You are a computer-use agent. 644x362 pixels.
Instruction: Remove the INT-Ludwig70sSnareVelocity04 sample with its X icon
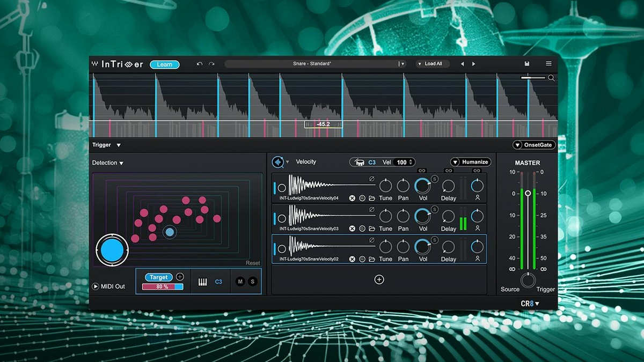coord(352,198)
